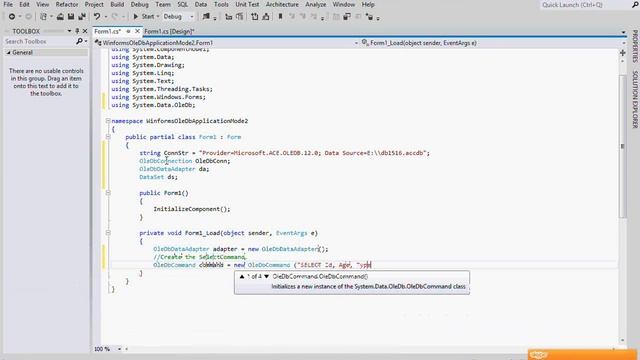The image size is (640, 360).
Task: Open the Debug menu
Action: tap(140, 4)
